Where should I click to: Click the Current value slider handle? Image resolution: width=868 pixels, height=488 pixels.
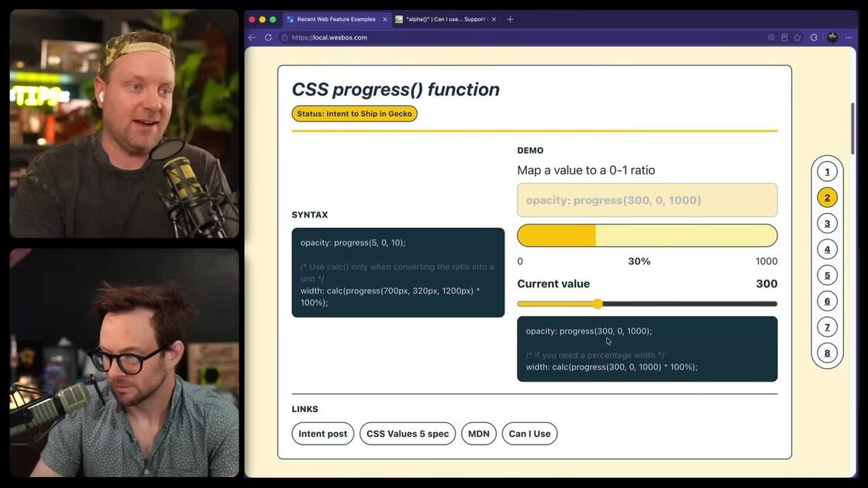[x=598, y=304]
